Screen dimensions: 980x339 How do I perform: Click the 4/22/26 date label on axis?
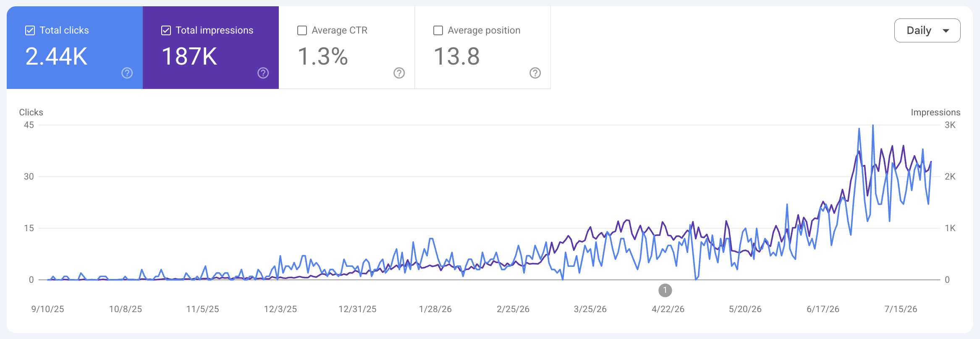pyautogui.click(x=668, y=309)
